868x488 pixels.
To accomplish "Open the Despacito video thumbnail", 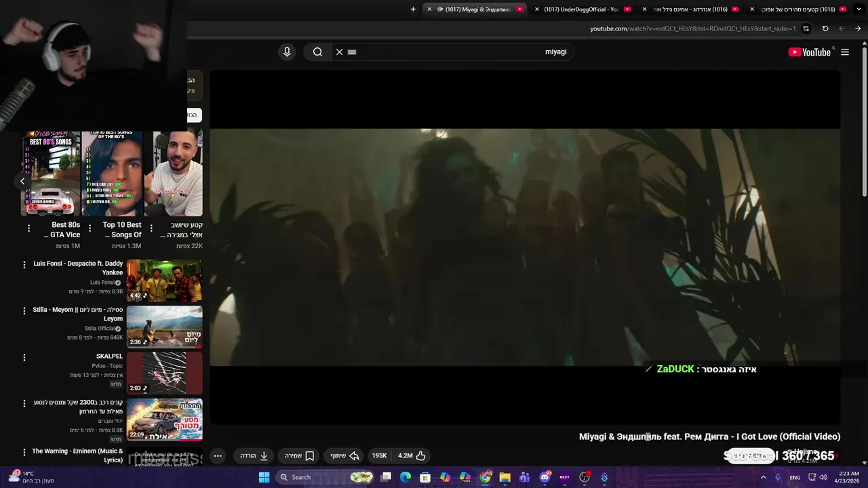I will click(165, 281).
